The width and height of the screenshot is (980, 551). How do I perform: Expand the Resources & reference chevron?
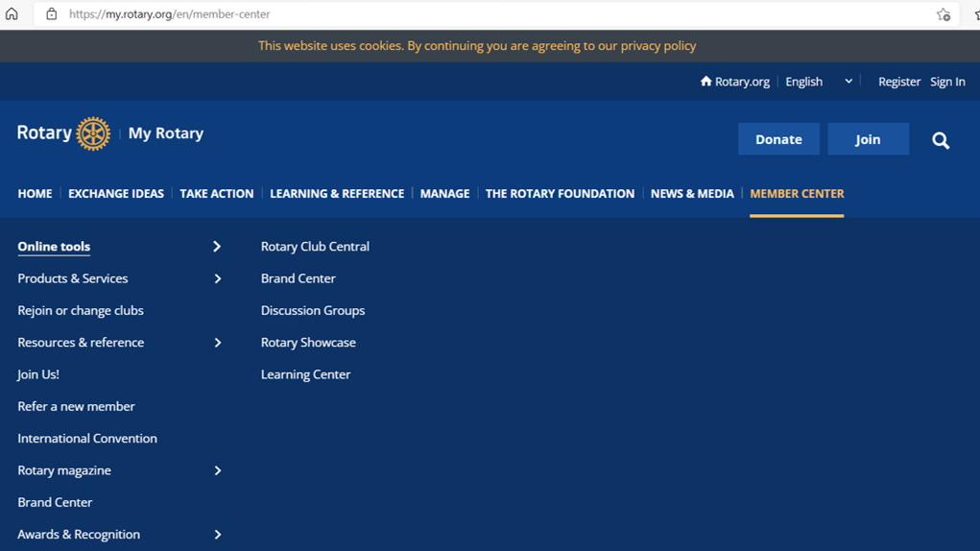[x=218, y=343]
